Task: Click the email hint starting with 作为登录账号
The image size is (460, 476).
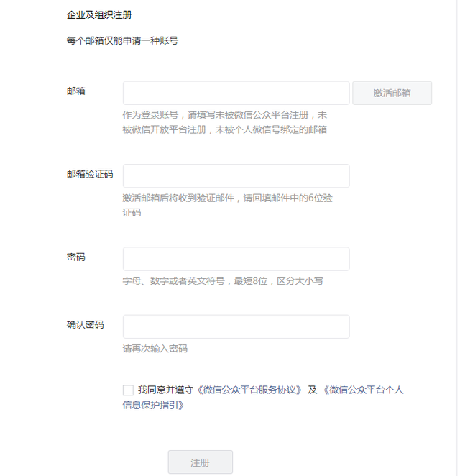Action: pyautogui.click(x=224, y=122)
